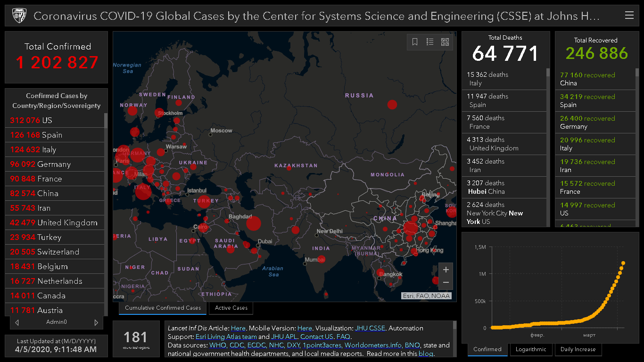
Task: Zoom in on the map with plus button
Action: tap(446, 270)
